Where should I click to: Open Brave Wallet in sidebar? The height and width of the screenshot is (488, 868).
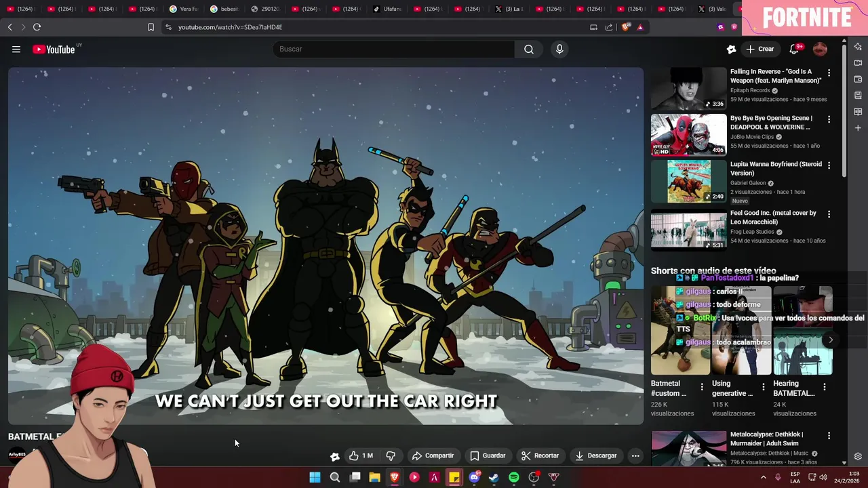pyautogui.click(x=858, y=79)
